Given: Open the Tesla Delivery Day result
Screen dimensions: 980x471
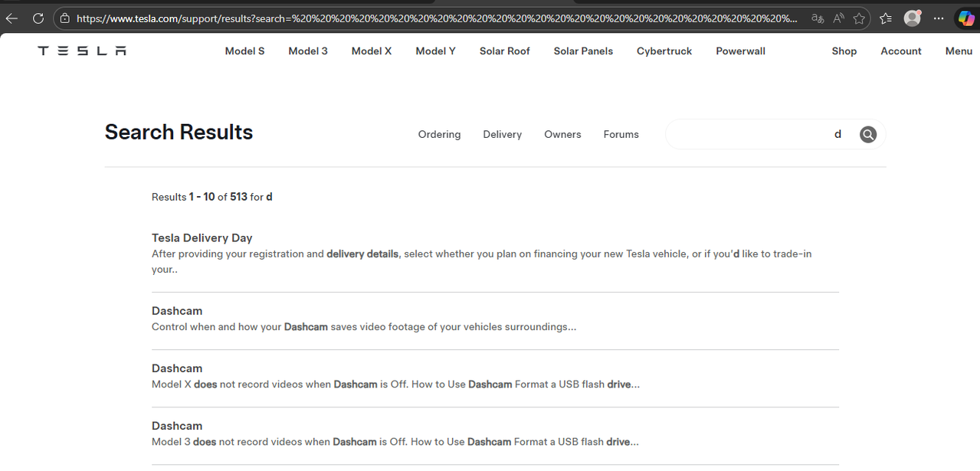Looking at the screenshot, I should pyautogui.click(x=202, y=238).
